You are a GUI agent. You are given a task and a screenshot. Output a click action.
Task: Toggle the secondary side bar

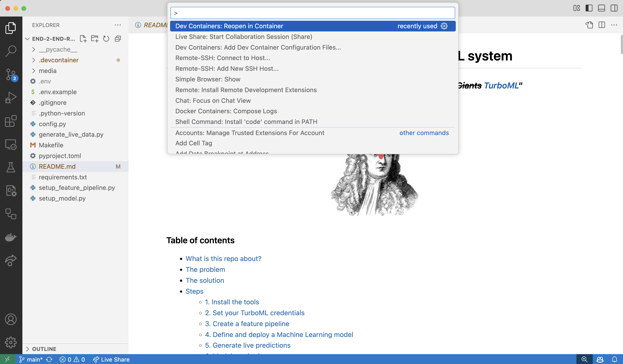pyautogui.click(x=614, y=8)
